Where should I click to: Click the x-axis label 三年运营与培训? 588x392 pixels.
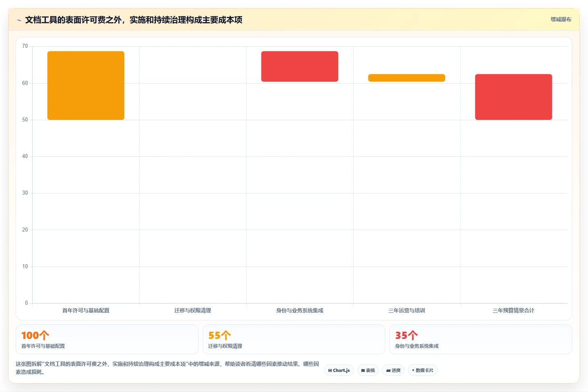(407, 310)
